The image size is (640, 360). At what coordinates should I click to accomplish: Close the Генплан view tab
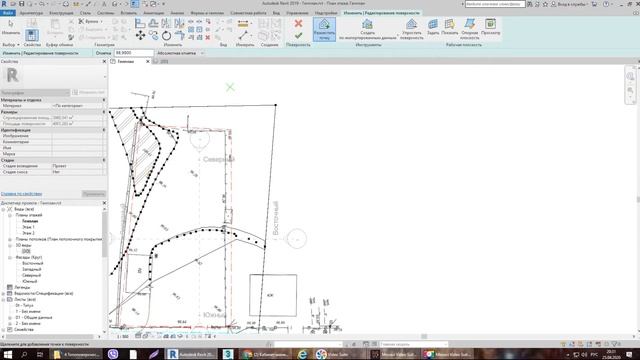148,62
